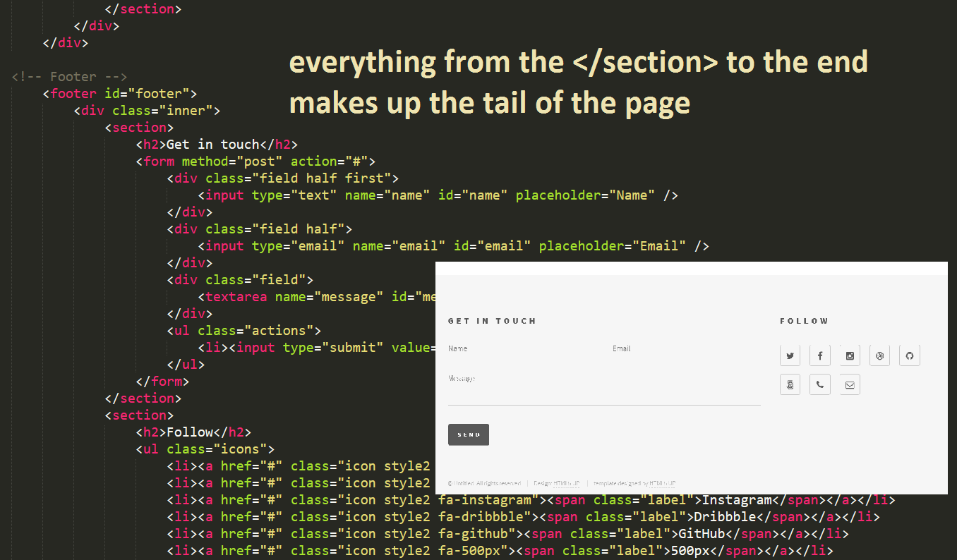Viewport: 957px width, 560px height.
Task: Click the Send button in the preview form
Action: click(469, 434)
